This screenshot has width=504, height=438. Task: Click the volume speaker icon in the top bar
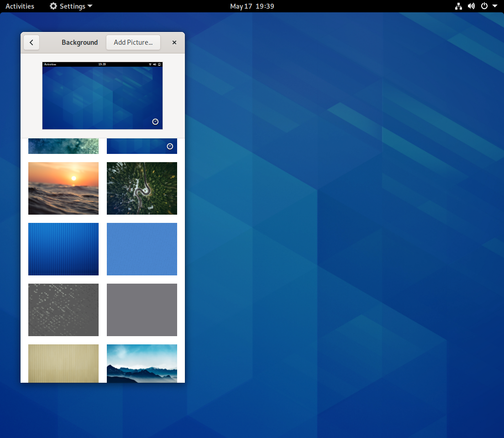471,6
